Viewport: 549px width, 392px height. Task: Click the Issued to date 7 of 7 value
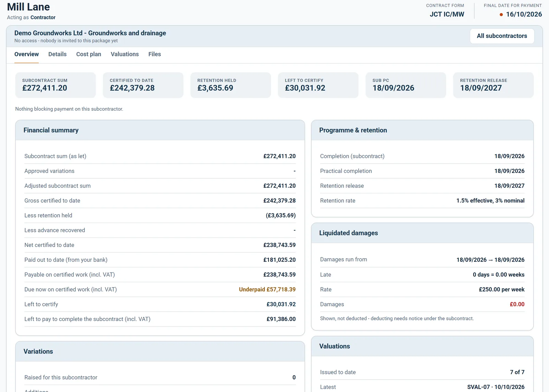[x=517, y=372]
